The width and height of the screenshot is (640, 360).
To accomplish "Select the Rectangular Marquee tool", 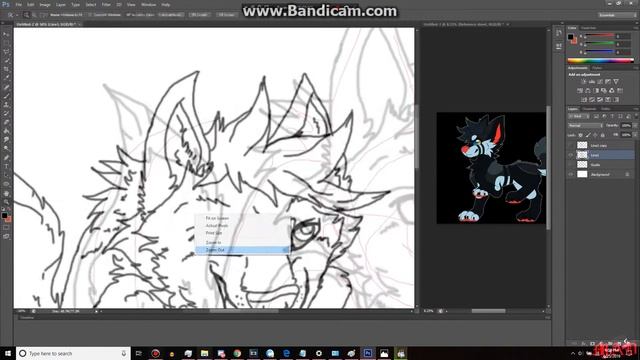I will [x=6, y=43].
